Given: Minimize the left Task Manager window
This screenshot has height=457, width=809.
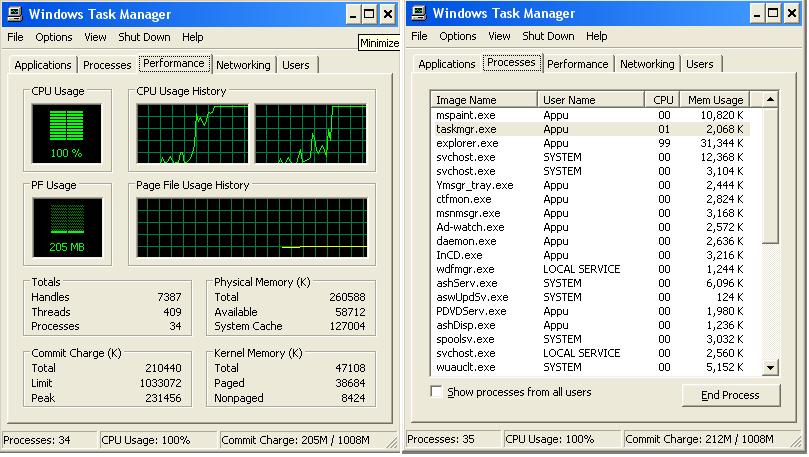Looking at the screenshot, I should (x=352, y=14).
